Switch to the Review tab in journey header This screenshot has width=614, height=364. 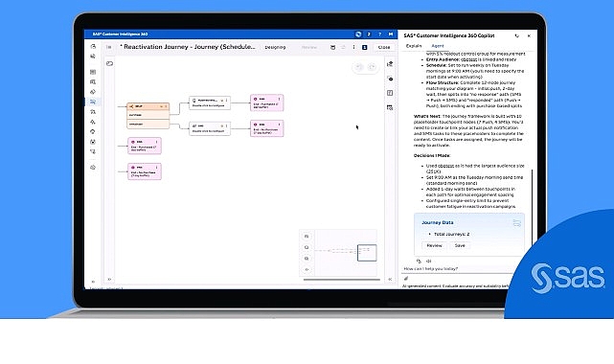click(309, 47)
